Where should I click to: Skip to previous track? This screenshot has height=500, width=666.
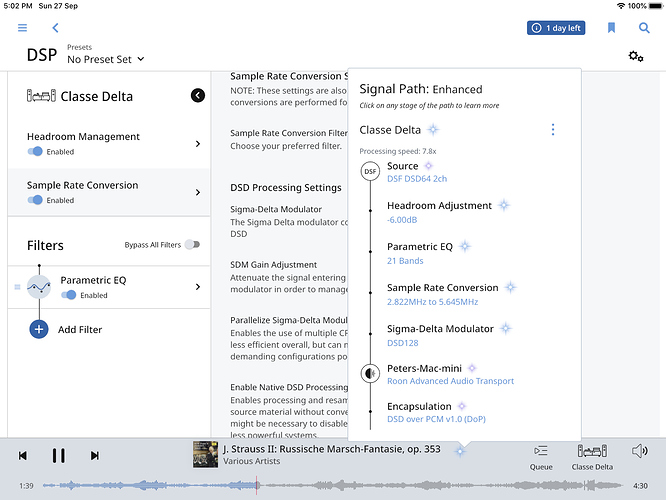point(23,455)
